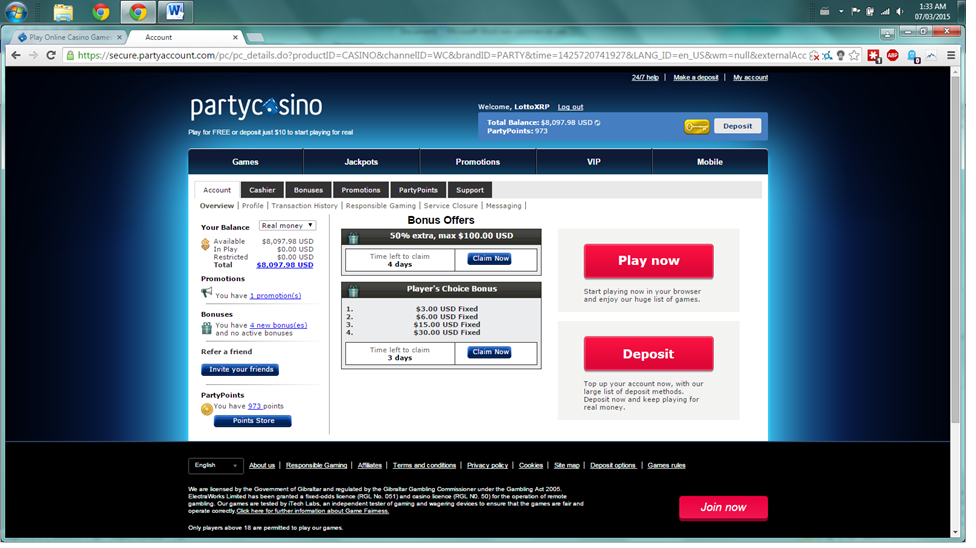The width and height of the screenshot is (976, 548).
Task: Click the gift box icon under Bonuses
Action: (x=207, y=328)
